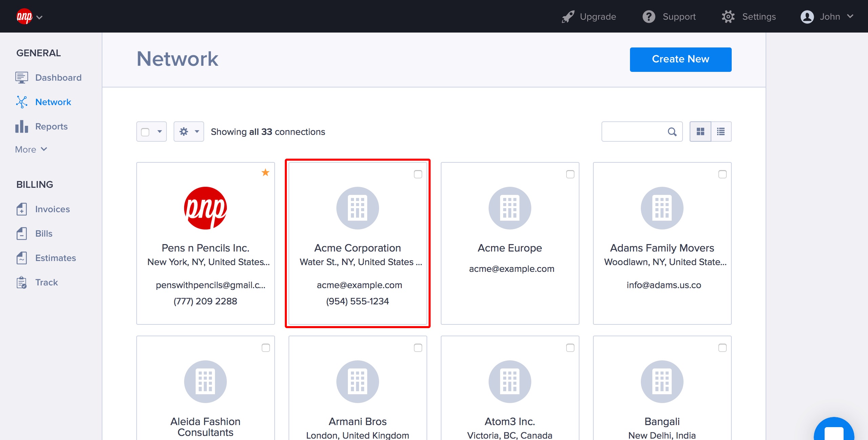Click the Settings gear icon
The image size is (868, 440).
[728, 17]
